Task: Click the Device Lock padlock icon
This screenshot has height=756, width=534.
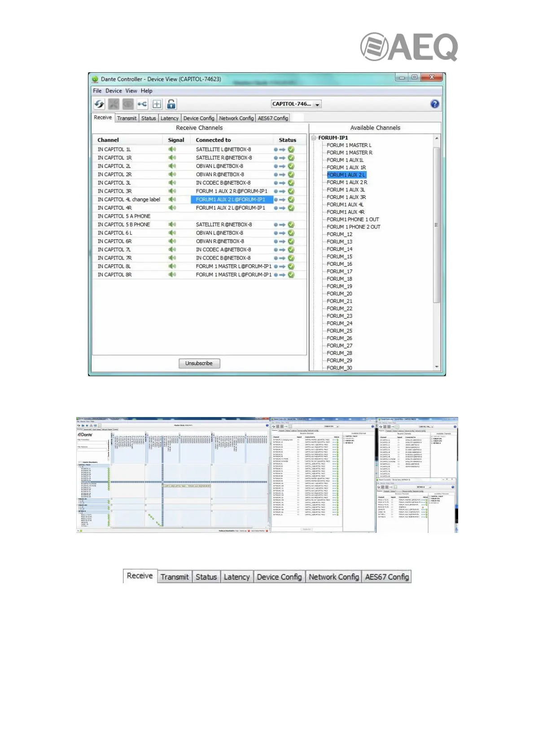Action: coord(171,104)
